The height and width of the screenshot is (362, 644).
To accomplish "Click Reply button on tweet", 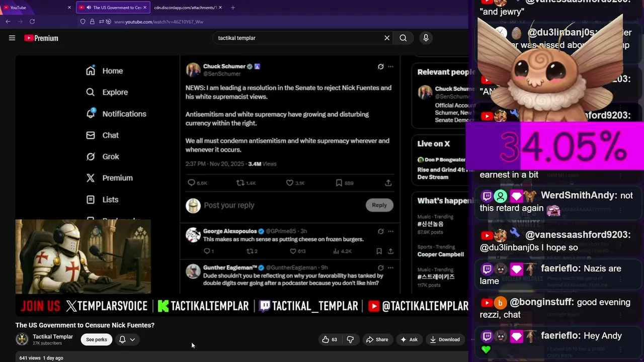I will pyautogui.click(x=379, y=205).
